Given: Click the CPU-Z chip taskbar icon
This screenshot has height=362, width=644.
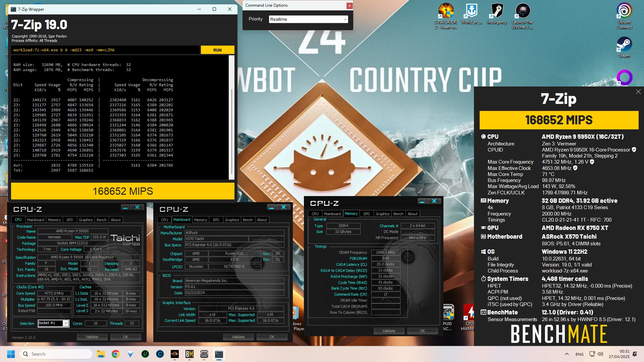Looking at the screenshot, I should (204, 354).
